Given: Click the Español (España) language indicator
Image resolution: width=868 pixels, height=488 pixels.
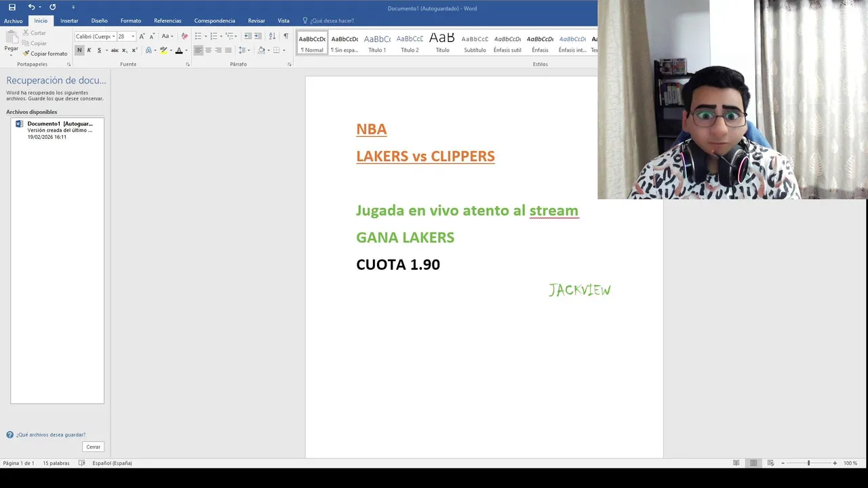Looking at the screenshot, I should pyautogui.click(x=112, y=463).
